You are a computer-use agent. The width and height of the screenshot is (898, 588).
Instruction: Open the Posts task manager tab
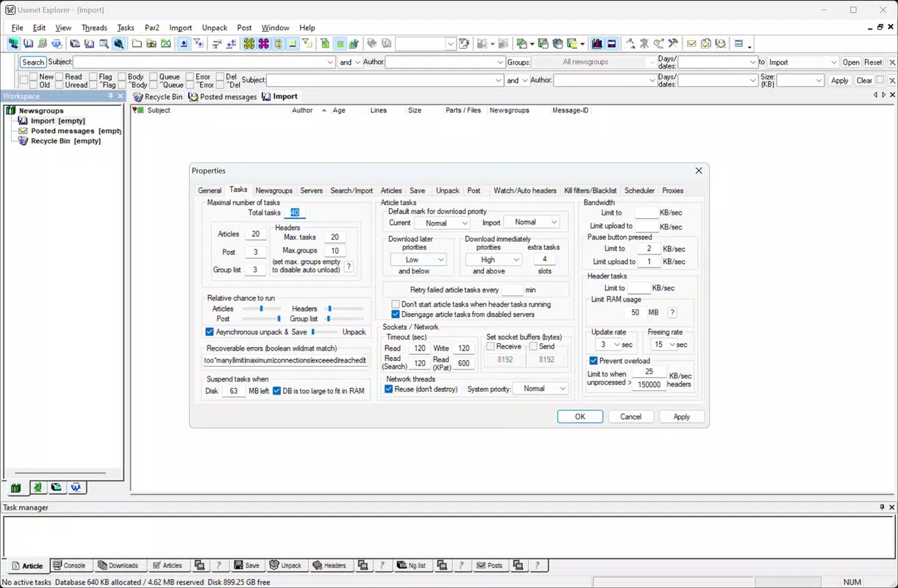pos(489,565)
